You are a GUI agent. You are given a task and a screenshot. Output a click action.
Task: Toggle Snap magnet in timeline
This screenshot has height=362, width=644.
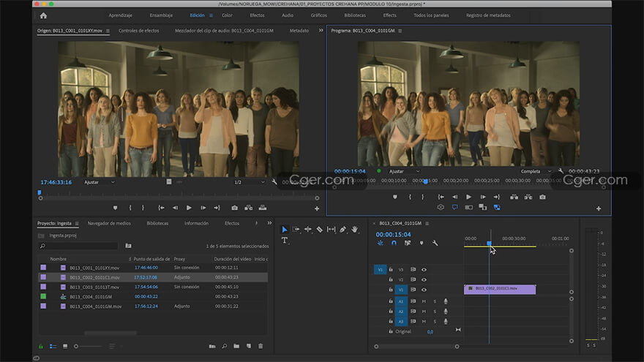tap(394, 243)
